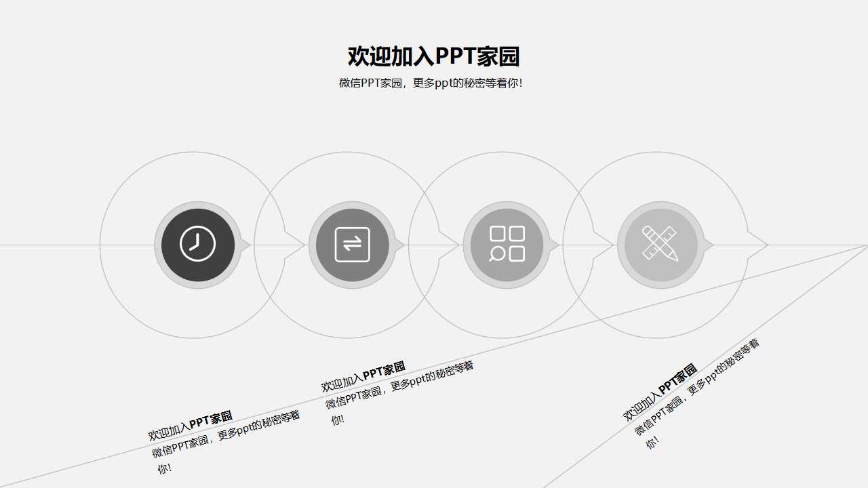Click the title 欢迎加入PPT家园
The width and height of the screenshot is (868, 488).
coord(433,58)
